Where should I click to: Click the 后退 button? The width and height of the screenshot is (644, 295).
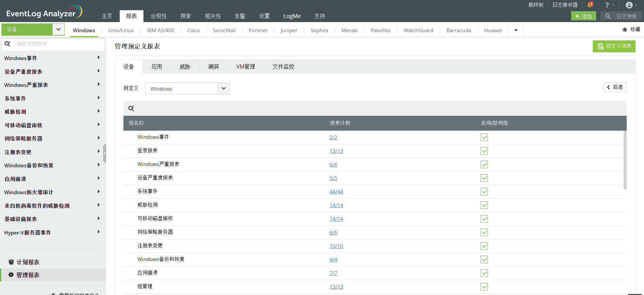[x=614, y=87]
